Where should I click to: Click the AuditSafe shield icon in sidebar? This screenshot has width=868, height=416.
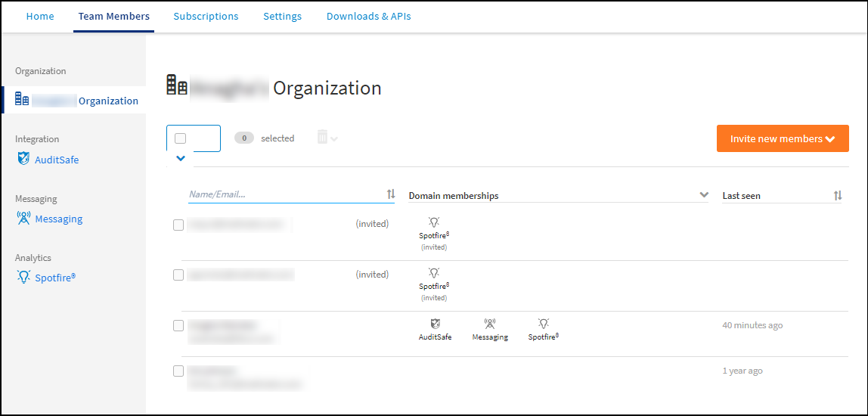tap(23, 160)
